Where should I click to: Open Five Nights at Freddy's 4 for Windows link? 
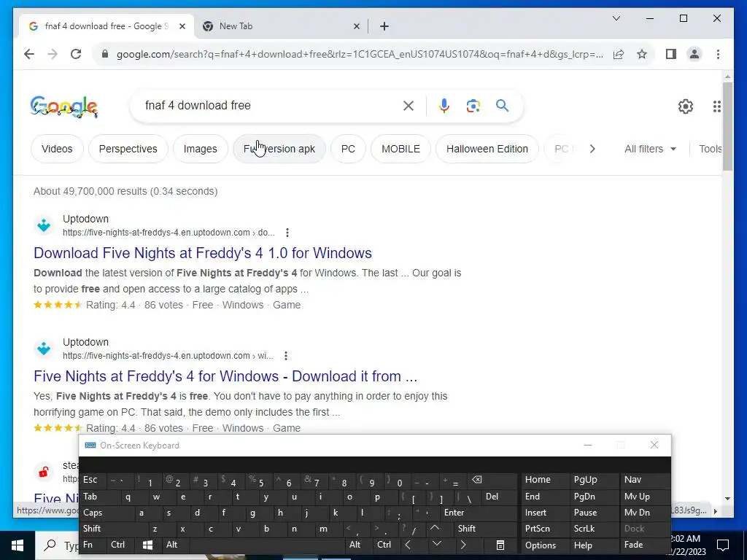[x=225, y=376]
